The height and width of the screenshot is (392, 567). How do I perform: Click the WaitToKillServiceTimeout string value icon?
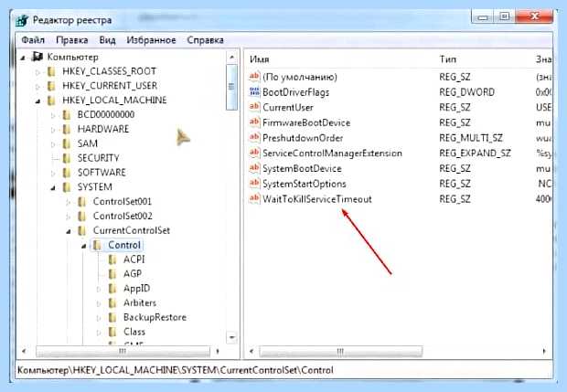[254, 198]
